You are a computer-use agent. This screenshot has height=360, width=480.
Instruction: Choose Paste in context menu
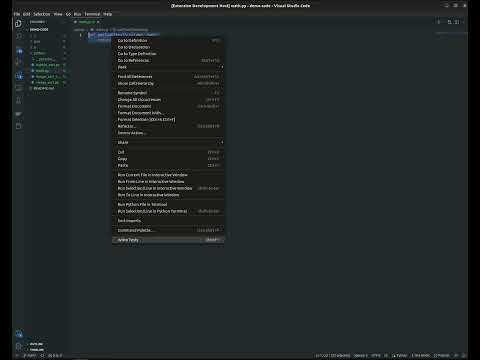click(168, 166)
